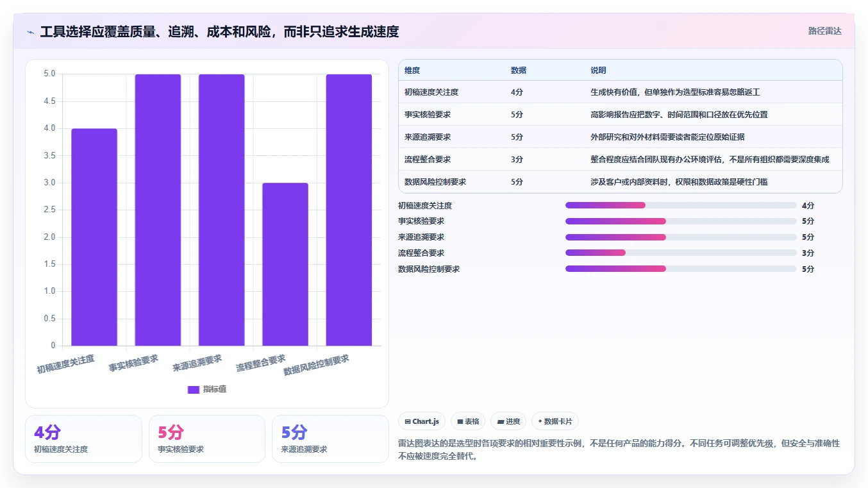Open the 5分 事实核验要求 stat card
Image resolution: width=868 pixels, height=488 pixels.
[207, 439]
